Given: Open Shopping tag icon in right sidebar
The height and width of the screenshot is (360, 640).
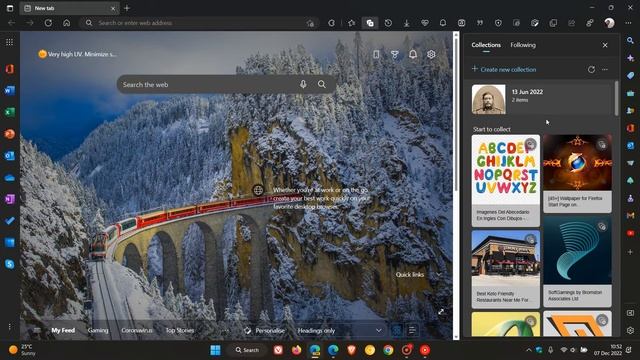Looking at the screenshot, I should pos(630,76).
